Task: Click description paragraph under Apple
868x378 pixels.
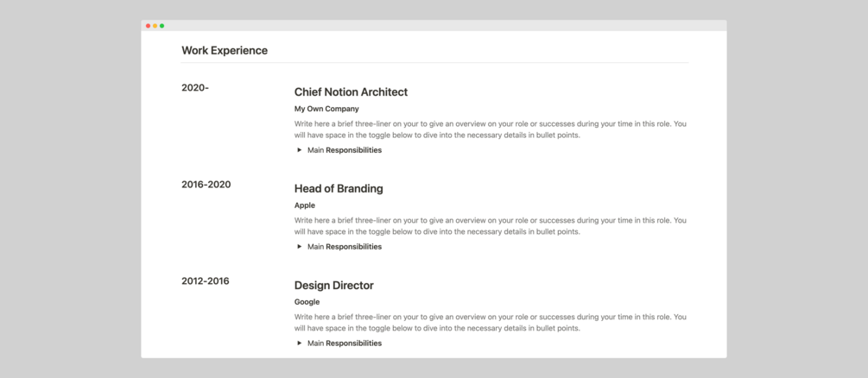Action: pos(490,226)
